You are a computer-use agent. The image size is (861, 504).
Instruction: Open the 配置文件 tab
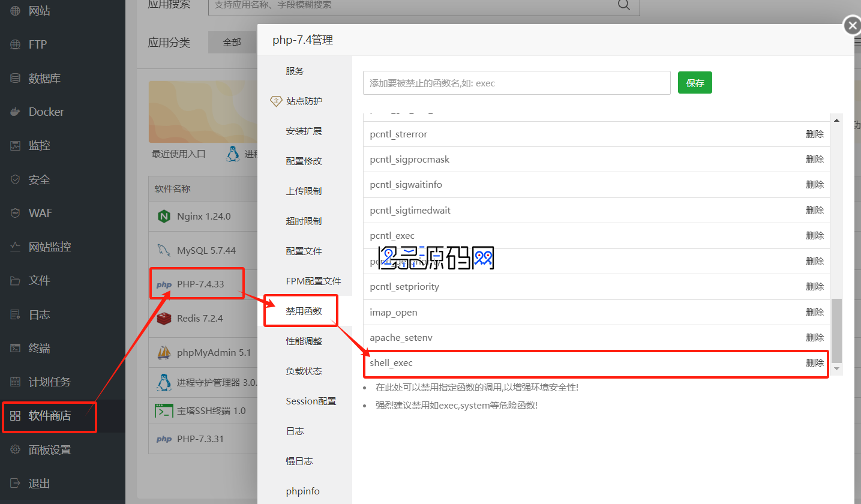coord(304,251)
